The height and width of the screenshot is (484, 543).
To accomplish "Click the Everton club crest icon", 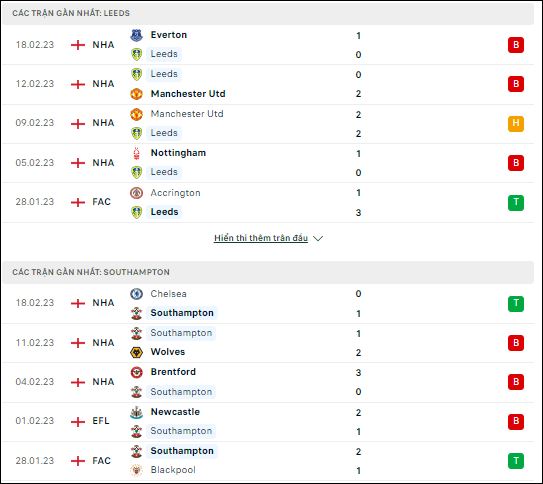I will [136, 35].
